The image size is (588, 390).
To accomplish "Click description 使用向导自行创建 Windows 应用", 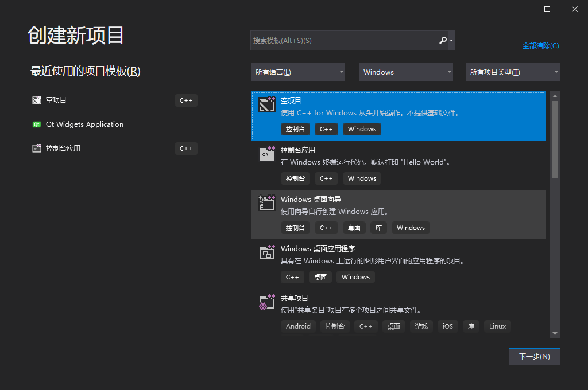I will (x=334, y=212).
